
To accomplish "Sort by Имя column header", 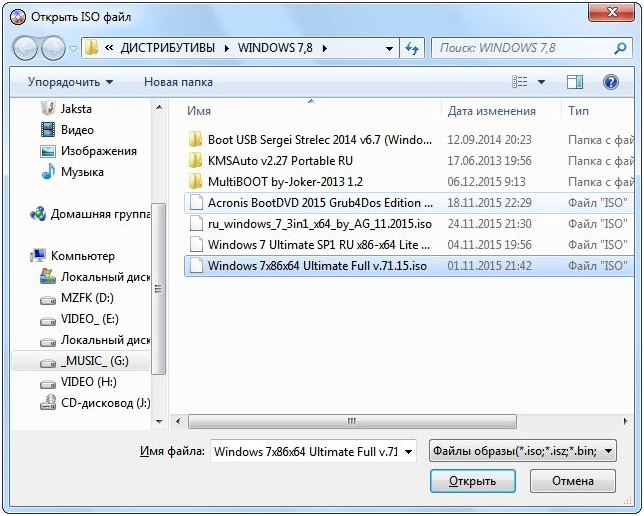I will click(x=199, y=111).
